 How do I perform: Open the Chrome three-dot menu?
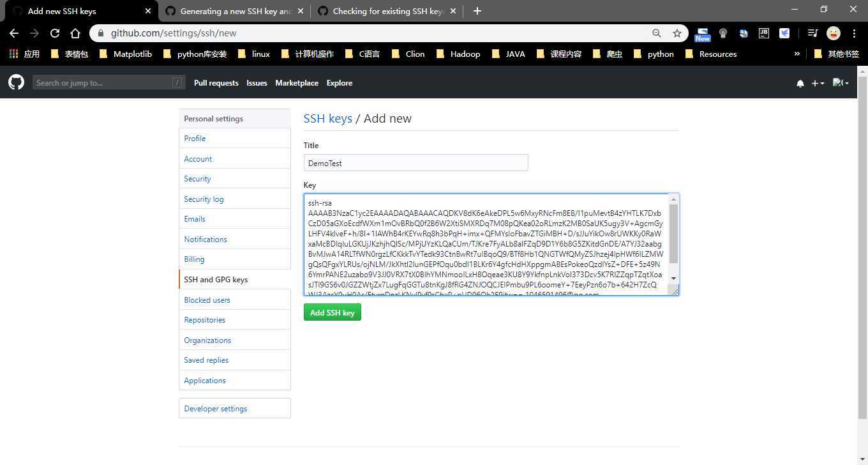pos(854,33)
